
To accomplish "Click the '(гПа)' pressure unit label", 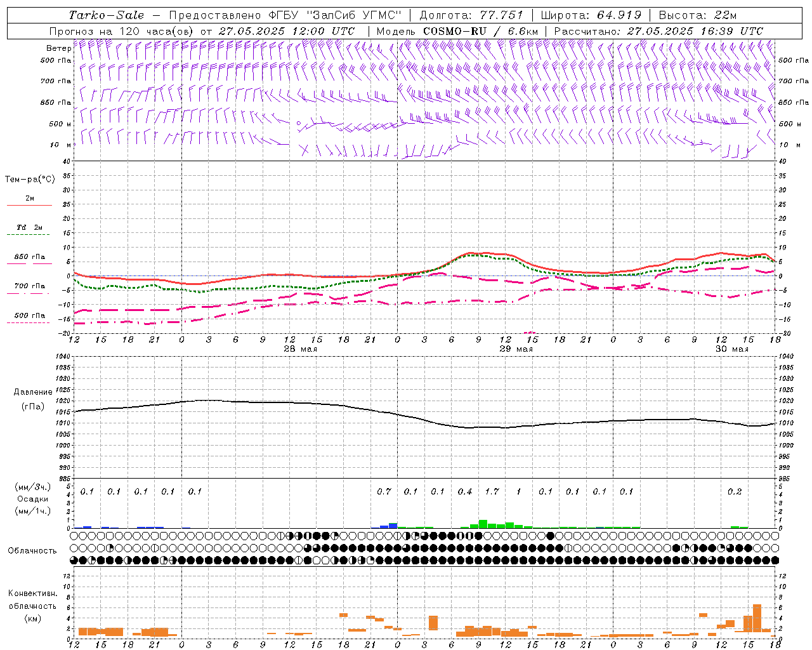I will [x=32, y=407].
